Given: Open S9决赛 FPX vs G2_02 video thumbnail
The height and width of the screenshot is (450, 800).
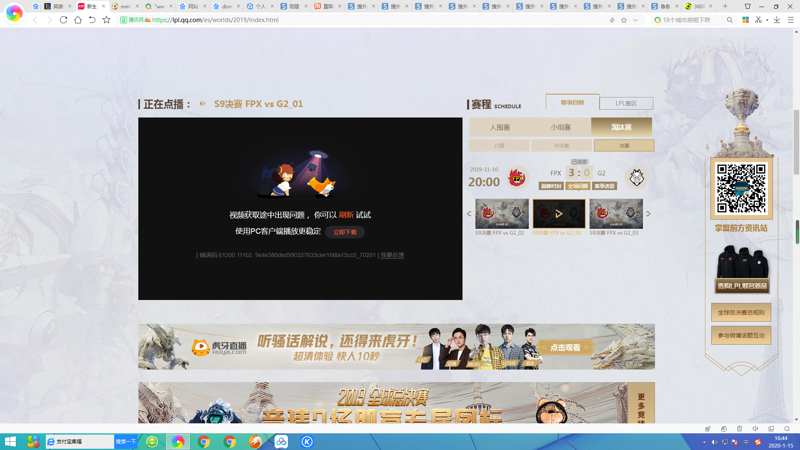Looking at the screenshot, I should click(502, 214).
